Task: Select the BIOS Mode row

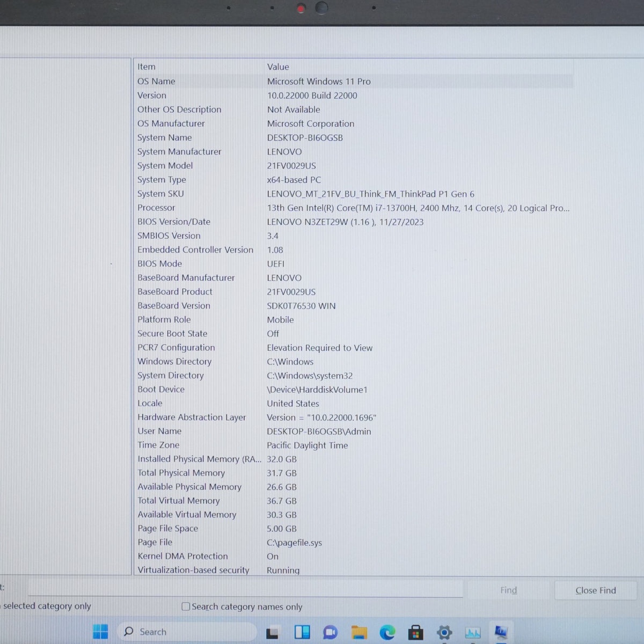Action: click(354, 264)
